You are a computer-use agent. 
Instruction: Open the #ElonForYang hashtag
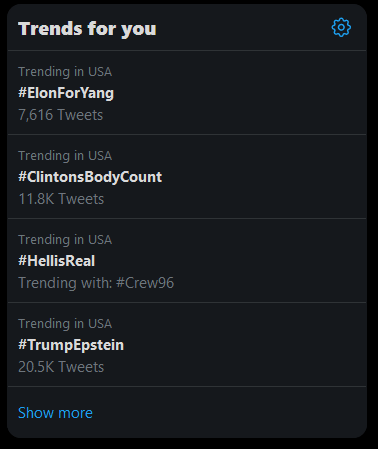(66, 93)
